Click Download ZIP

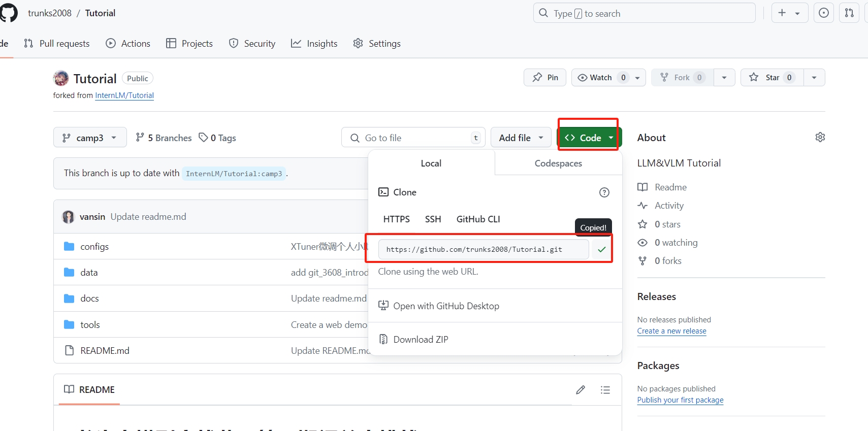(x=413, y=340)
